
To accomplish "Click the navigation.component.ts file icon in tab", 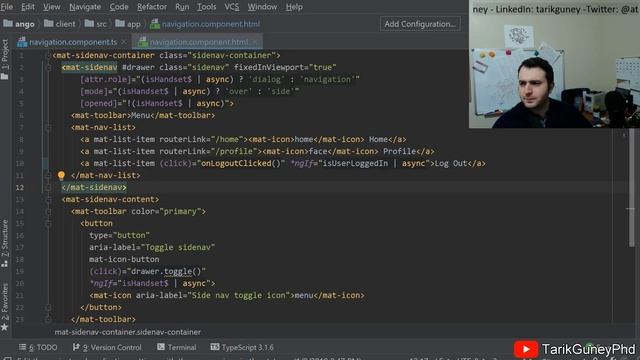I will point(22,42).
